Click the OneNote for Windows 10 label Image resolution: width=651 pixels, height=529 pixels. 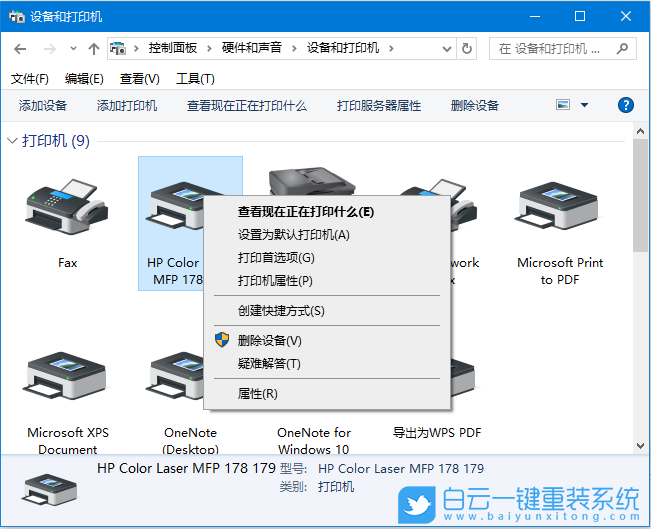[x=313, y=441]
